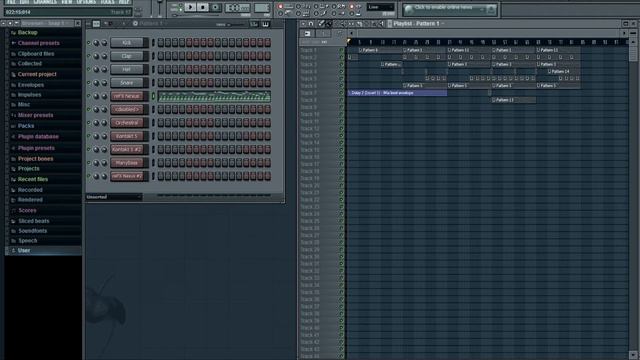Expand the Backup folder in browser
Screen dimensions: 640x360
pos(27,33)
